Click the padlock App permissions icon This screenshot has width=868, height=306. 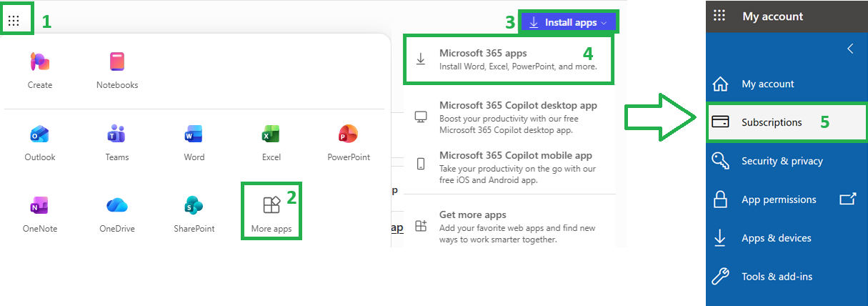(x=720, y=199)
